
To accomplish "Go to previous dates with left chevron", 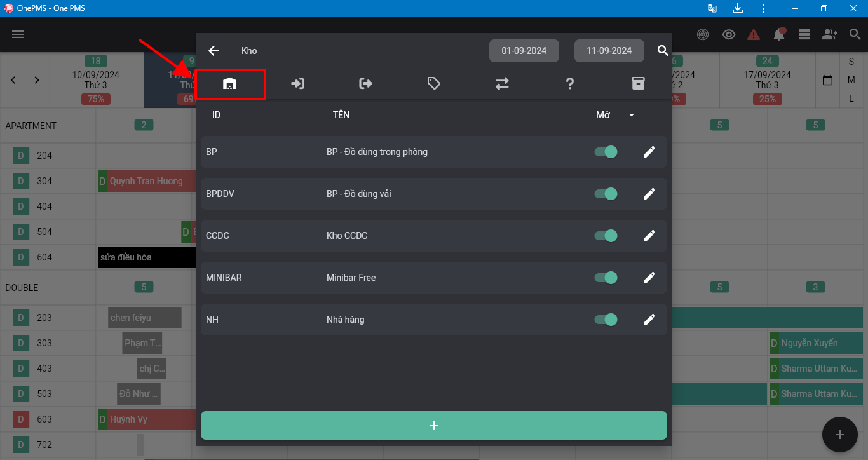I will (13, 80).
